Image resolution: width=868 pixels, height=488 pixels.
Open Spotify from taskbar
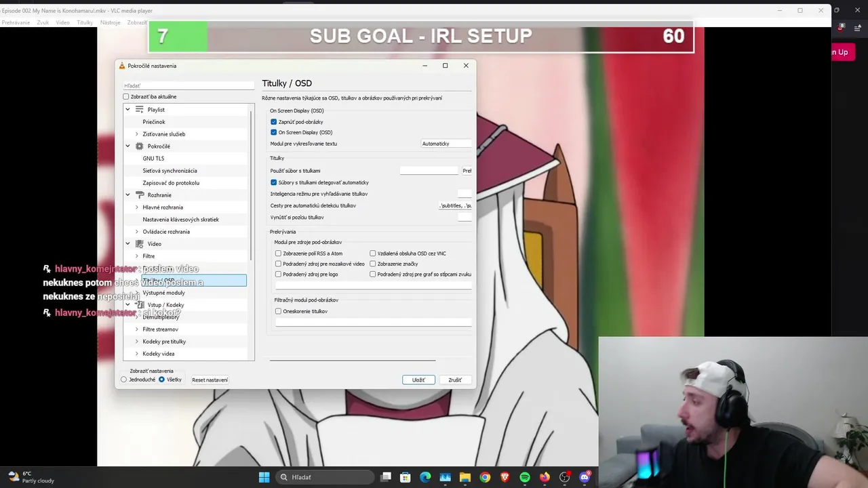click(x=525, y=477)
